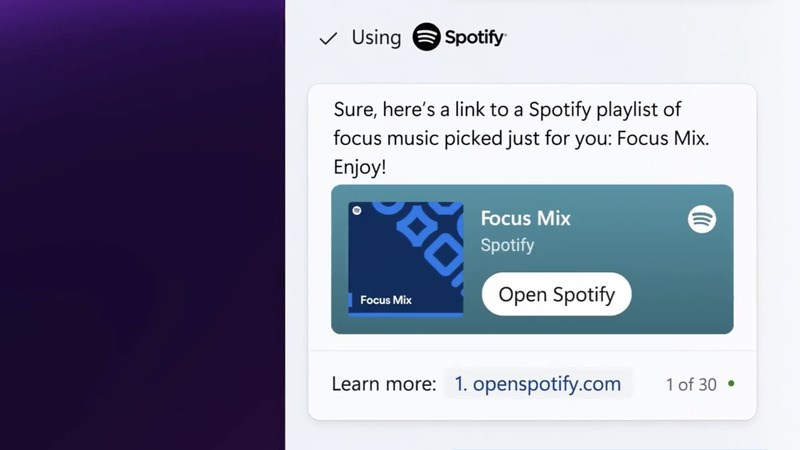
Task: Click the Spotify logo beside "Using"
Action: click(427, 37)
